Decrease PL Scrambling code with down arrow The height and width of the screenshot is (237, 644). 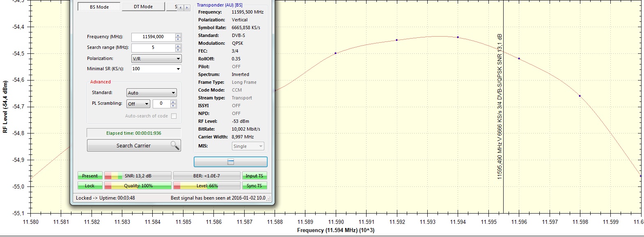coord(173,106)
